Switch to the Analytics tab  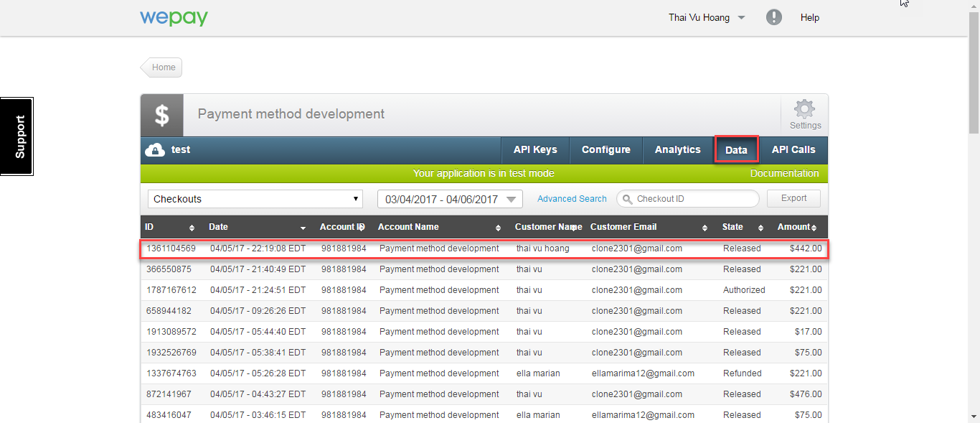677,150
